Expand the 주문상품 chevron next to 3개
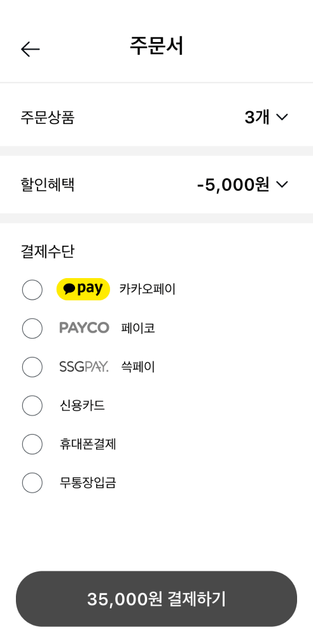The height and width of the screenshot is (644, 313). tap(282, 118)
